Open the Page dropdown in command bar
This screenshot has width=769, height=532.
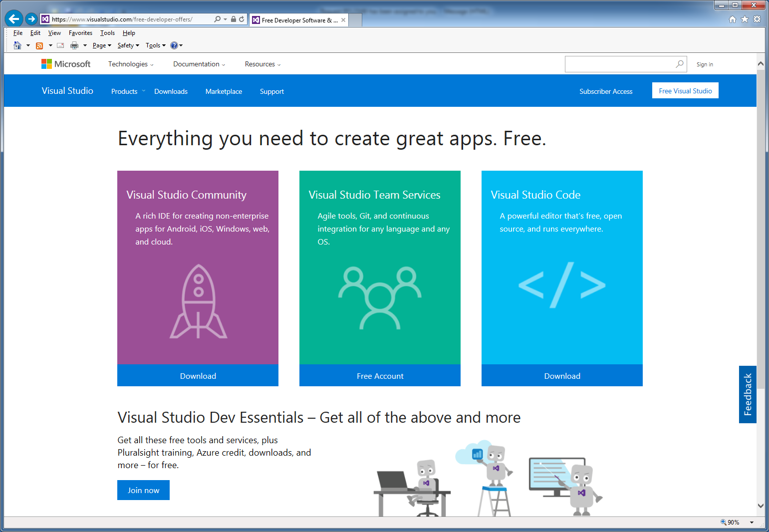pos(102,45)
